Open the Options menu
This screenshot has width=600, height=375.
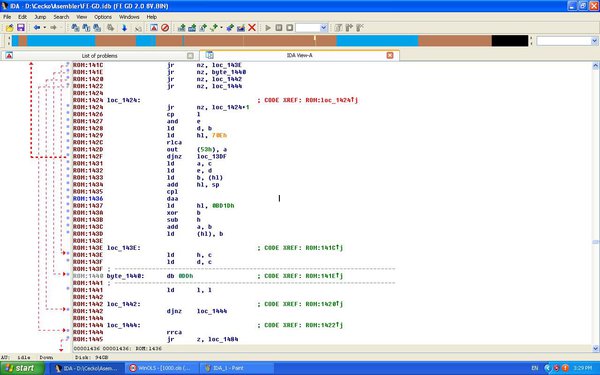point(103,17)
